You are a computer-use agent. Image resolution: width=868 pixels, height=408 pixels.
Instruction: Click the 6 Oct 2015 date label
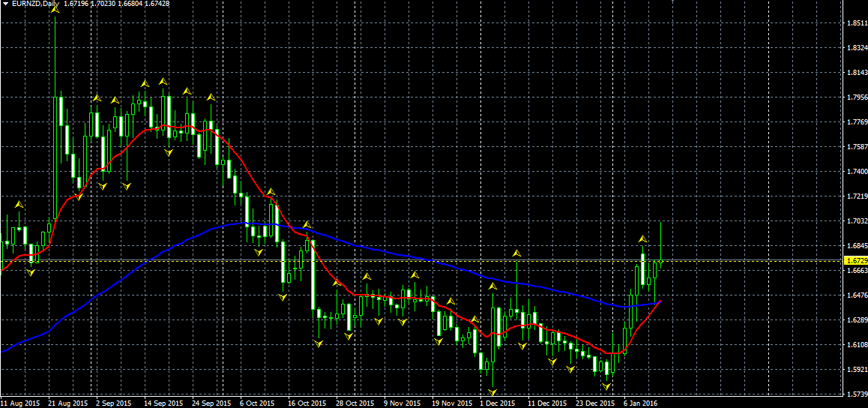pos(257,403)
